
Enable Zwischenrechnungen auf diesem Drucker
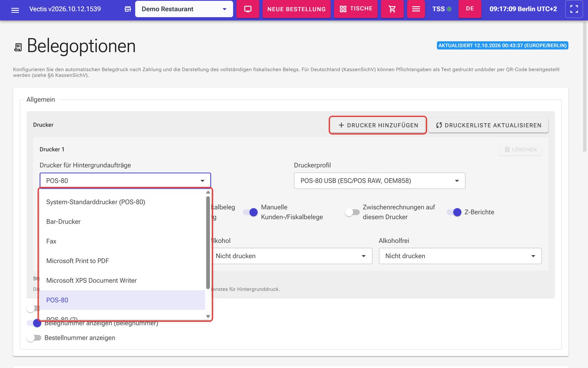352,212
